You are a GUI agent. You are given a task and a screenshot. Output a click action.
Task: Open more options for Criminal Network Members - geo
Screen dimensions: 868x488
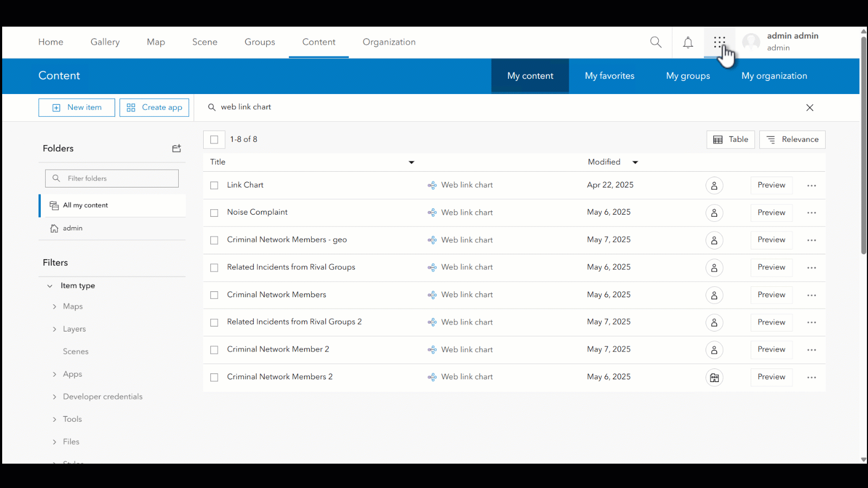coord(812,240)
